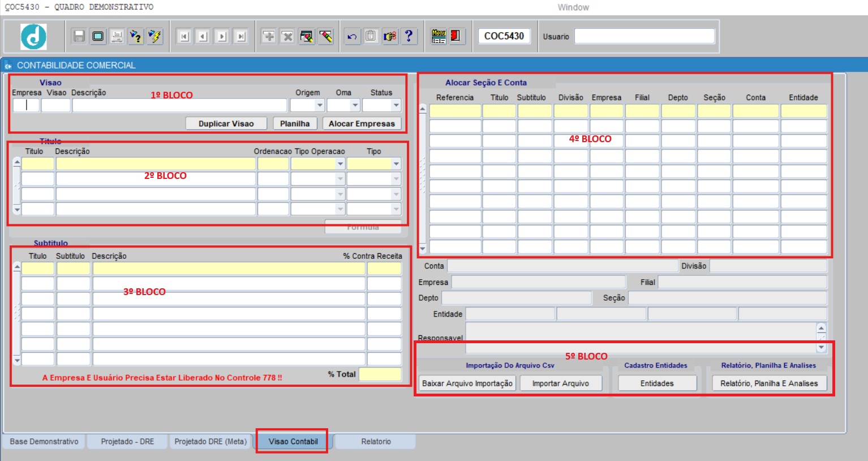This screenshot has height=461, width=868.
Task: Open the Oma dropdown list
Action: [x=355, y=105]
